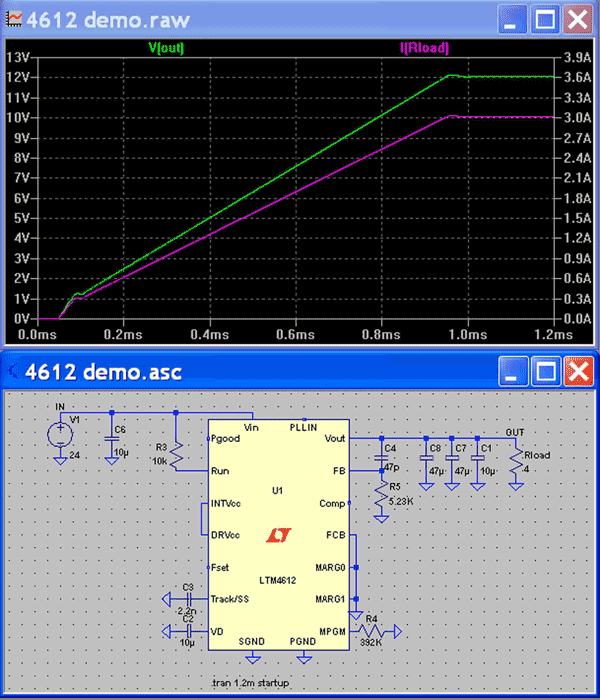This screenshot has width=600, height=700.
Task: Minimize the 4612 demo.asc window
Action: tap(512, 371)
